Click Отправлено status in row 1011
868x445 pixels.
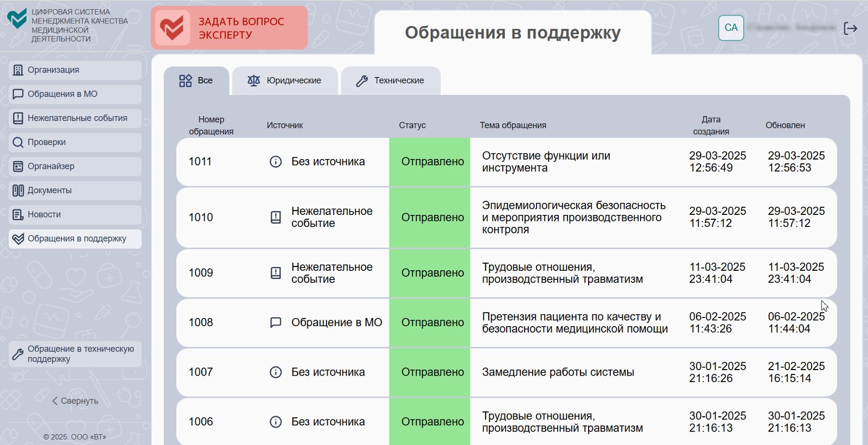pyautogui.click(x=430, y=162)
